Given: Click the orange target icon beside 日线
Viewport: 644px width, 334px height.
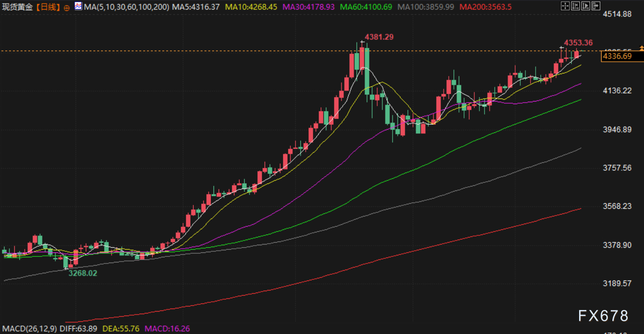Looking at the screenshot, I should (66, 8).
